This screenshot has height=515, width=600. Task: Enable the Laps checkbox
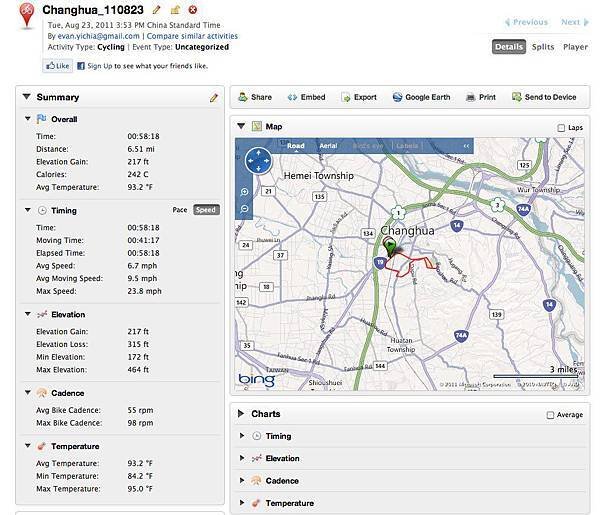561,128
